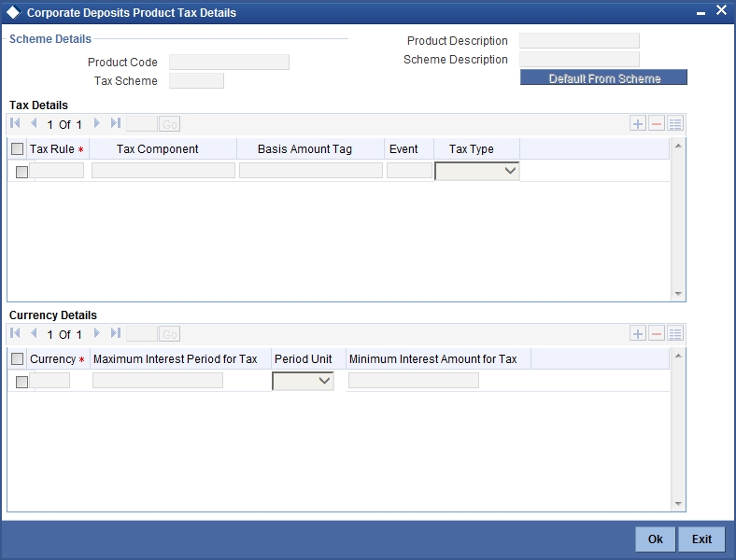The height and width of the screenshot is (560, 736).
Task: Delete a row in Tax Details
Action: [x=657, y=124]
